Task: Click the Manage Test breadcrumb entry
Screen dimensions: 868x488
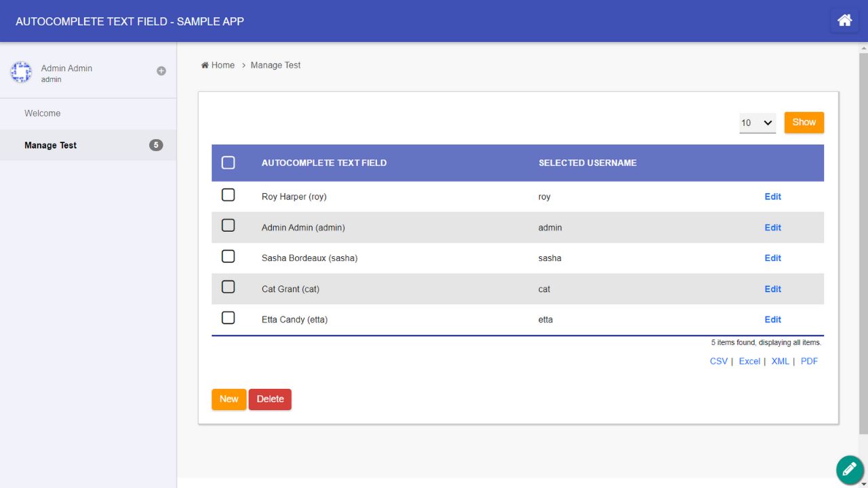Action: 275,64
